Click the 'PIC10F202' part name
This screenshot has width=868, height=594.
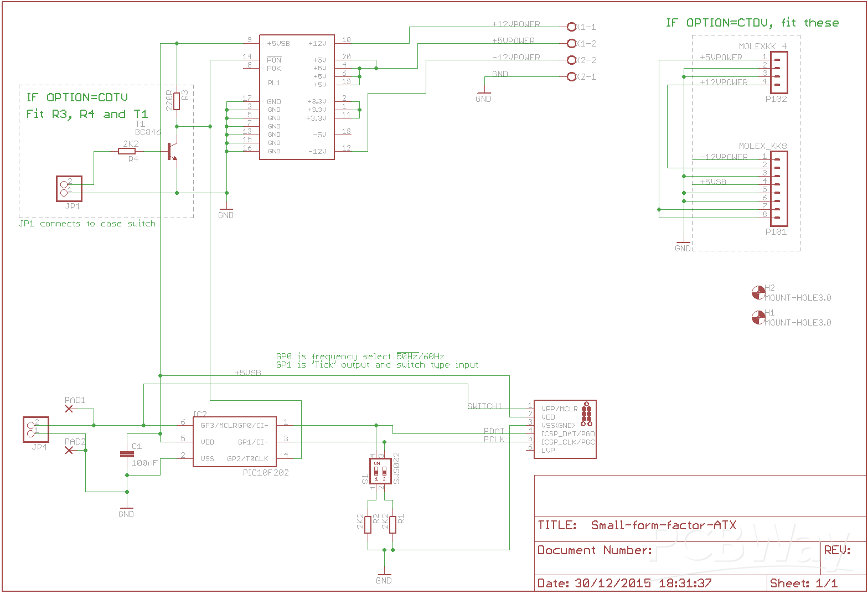pos(266,473)
